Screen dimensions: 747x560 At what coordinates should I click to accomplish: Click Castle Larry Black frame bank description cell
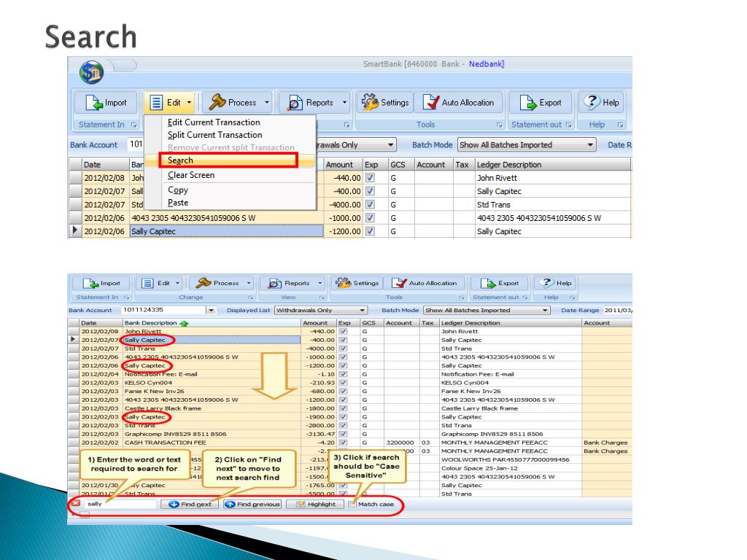pos(212,408)
